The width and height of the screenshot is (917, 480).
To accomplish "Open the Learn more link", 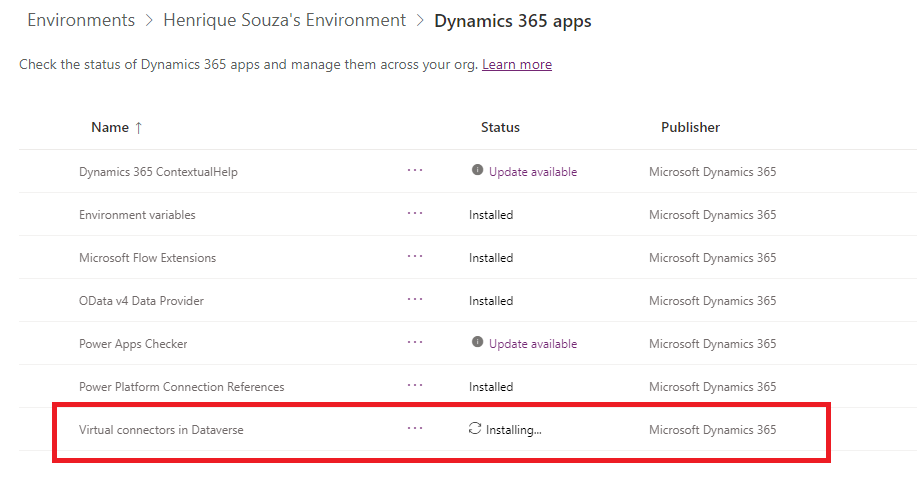I will coord(517,64).
